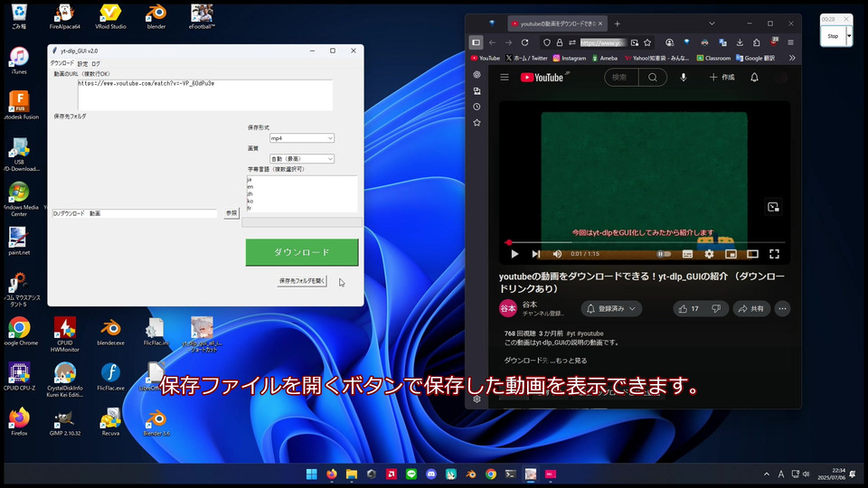Viewport: 868px width, 488px height.
Task: Click the 共有 share button
Action: coord(751,309)
